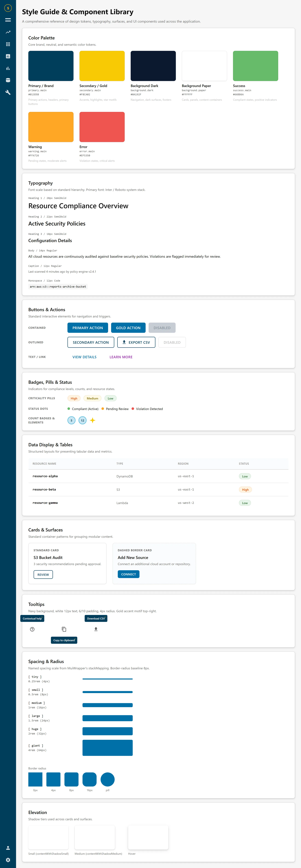Click the PRIMARY ACTION button
The width and height of the screenshot is (301, 868).
point(88,328)
